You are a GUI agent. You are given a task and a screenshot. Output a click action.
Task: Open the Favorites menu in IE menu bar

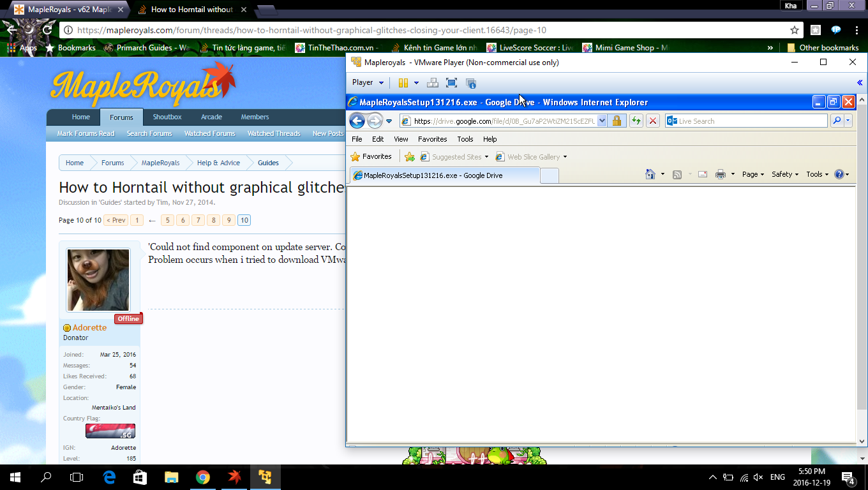pyautogui.click(x=432, y=139)
